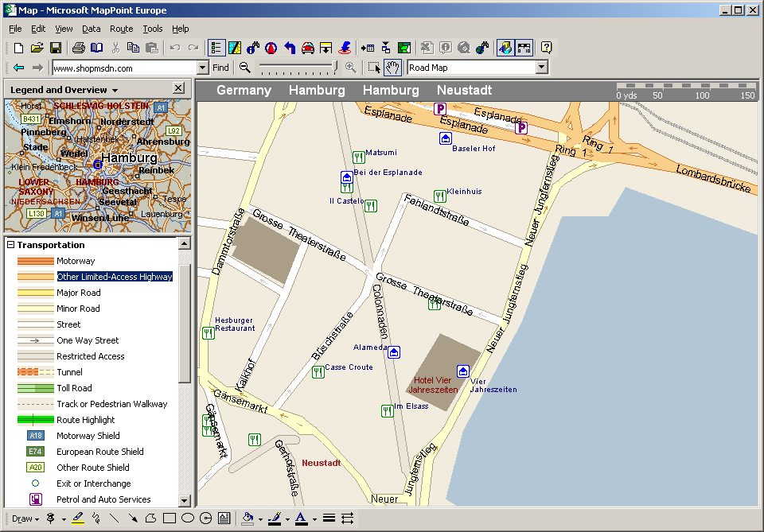Toggle the Legend and Overview pane button
This screenshot has width=764, height=532.
pyautogui.click(x=216, y=48)
